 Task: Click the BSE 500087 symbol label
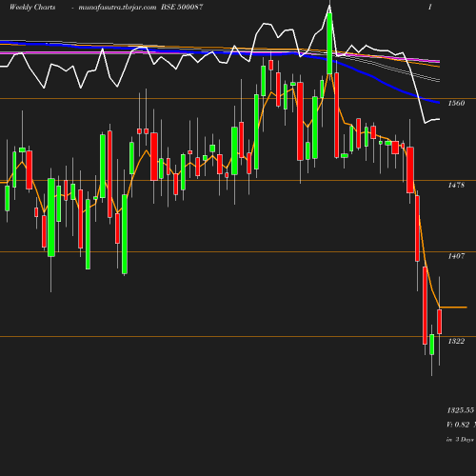coord(182,7)
